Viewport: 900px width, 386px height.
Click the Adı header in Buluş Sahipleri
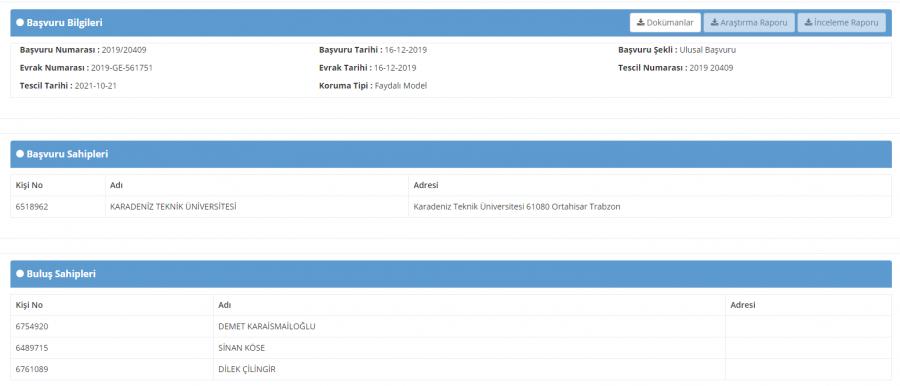[x=225, y=305]
